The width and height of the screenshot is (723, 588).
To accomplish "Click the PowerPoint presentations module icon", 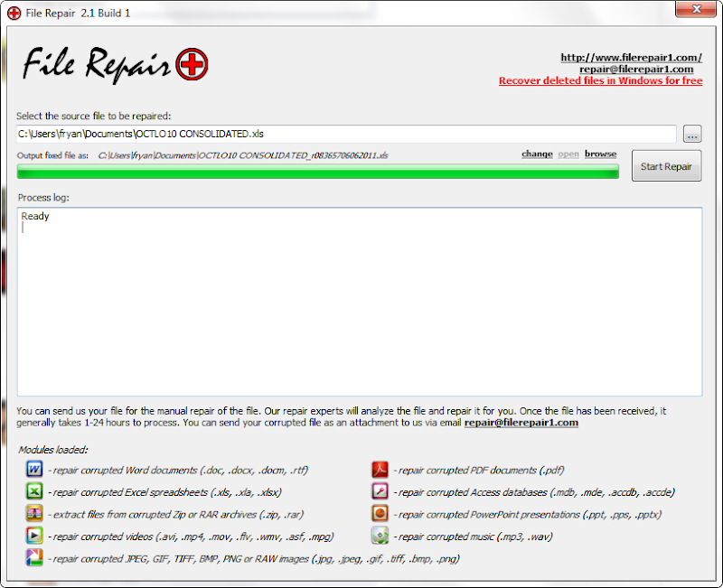I will (x=380, y=513).
